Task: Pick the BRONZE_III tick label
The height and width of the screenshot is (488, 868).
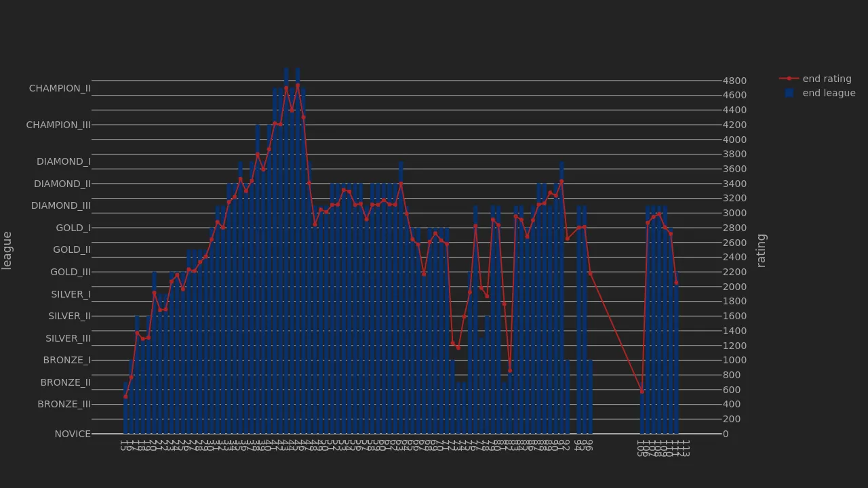Action: (64, 404)
